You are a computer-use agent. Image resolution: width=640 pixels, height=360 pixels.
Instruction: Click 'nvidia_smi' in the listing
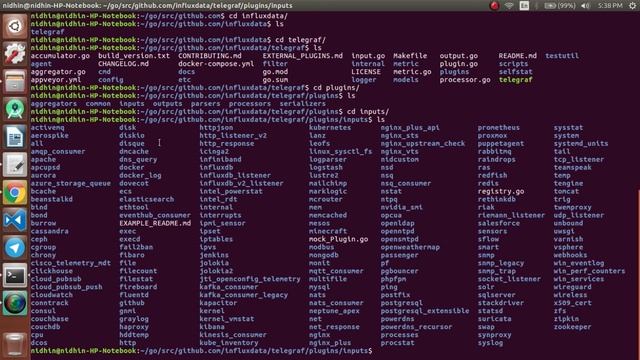point(402,207)
